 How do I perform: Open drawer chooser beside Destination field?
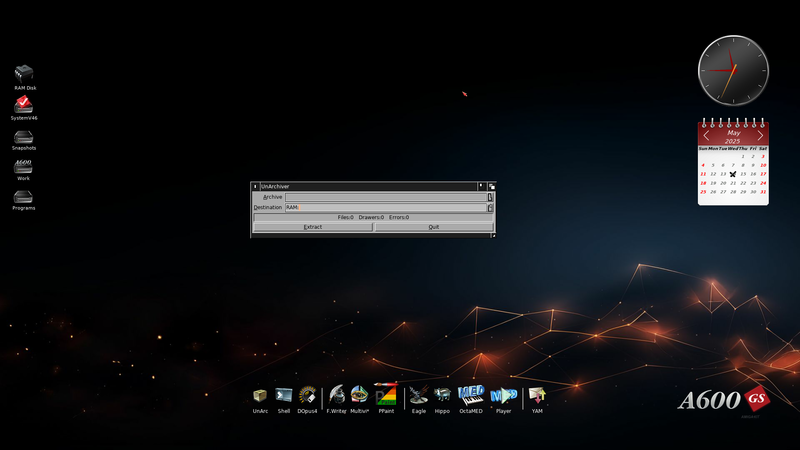(490, 208)
